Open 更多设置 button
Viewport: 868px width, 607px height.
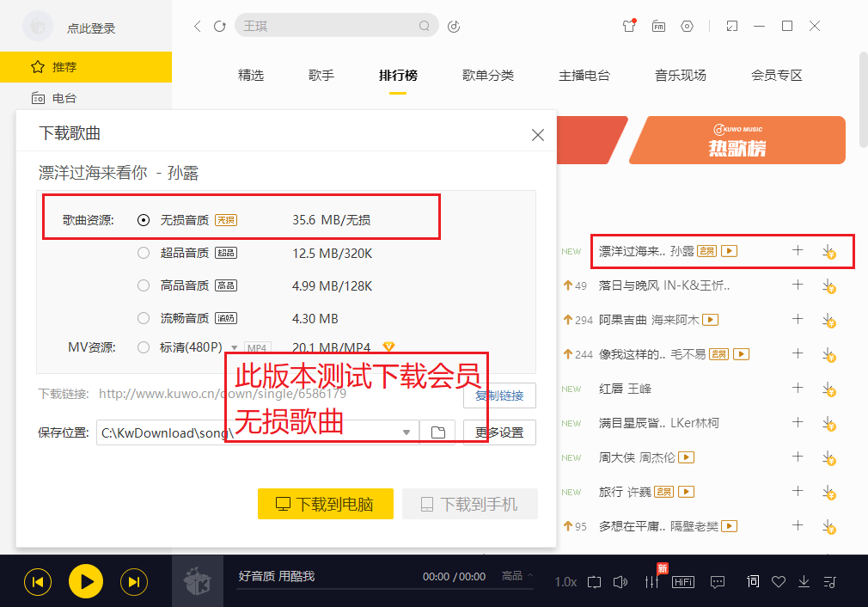point(499,432)
